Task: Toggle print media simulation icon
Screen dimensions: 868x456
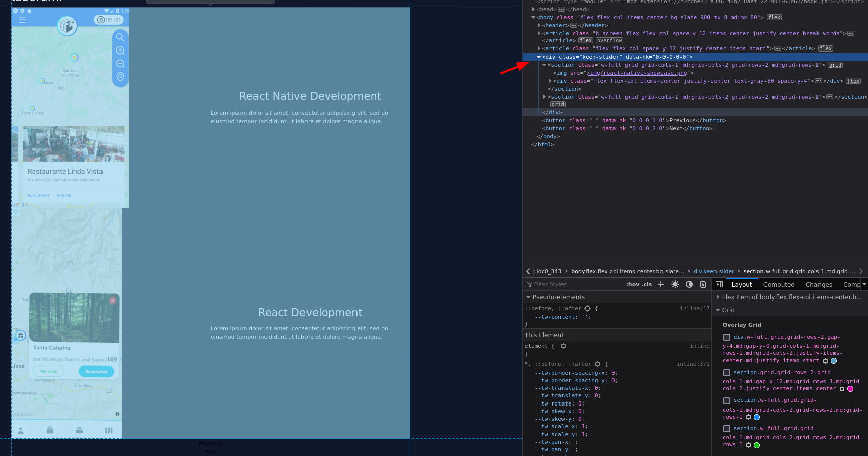Action: pyautogui.click(x=703, y=284)
